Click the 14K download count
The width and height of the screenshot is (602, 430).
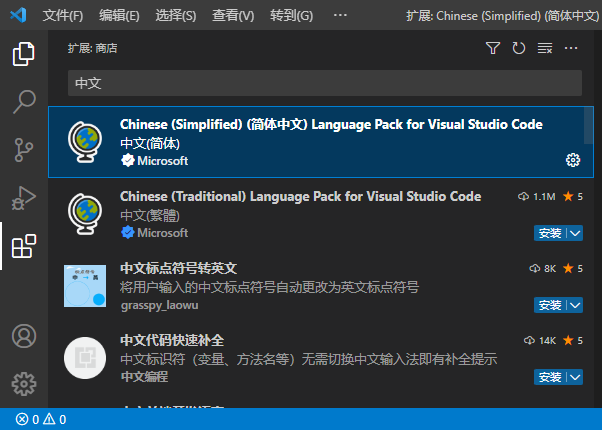pyautogui.click(x=547, y=341)
